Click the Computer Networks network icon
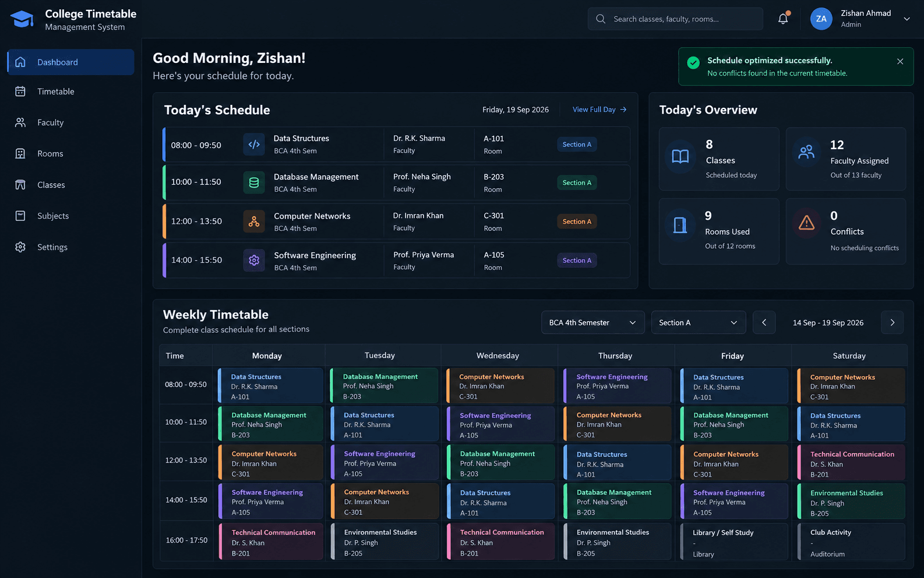 tap(254, 221)
